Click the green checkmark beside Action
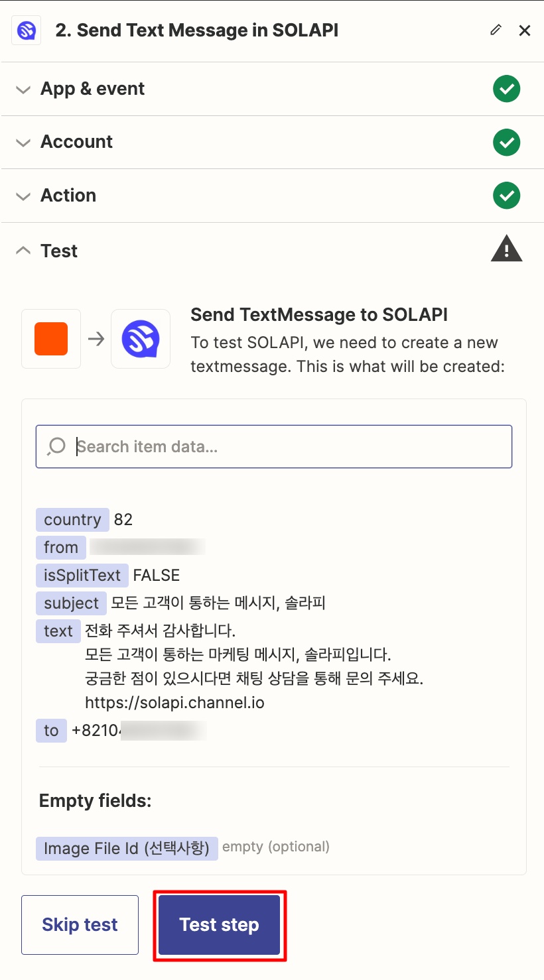 (507, 196)
